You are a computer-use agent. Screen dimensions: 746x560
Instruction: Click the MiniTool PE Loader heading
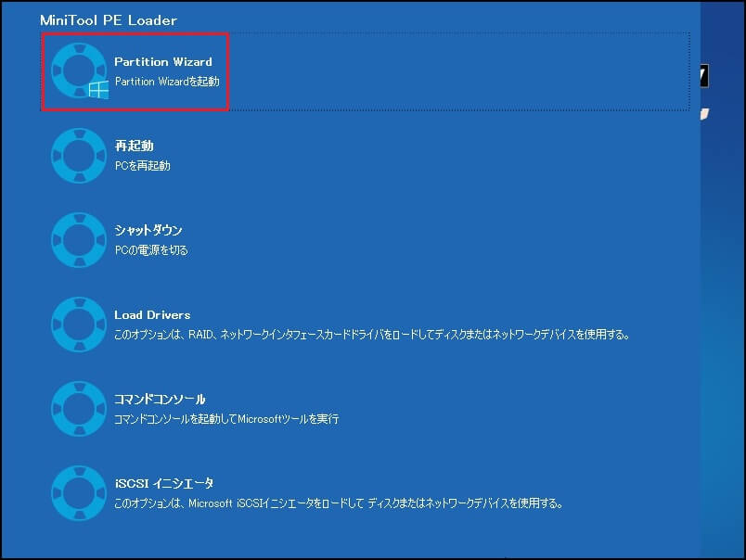(x=109, y=20)
